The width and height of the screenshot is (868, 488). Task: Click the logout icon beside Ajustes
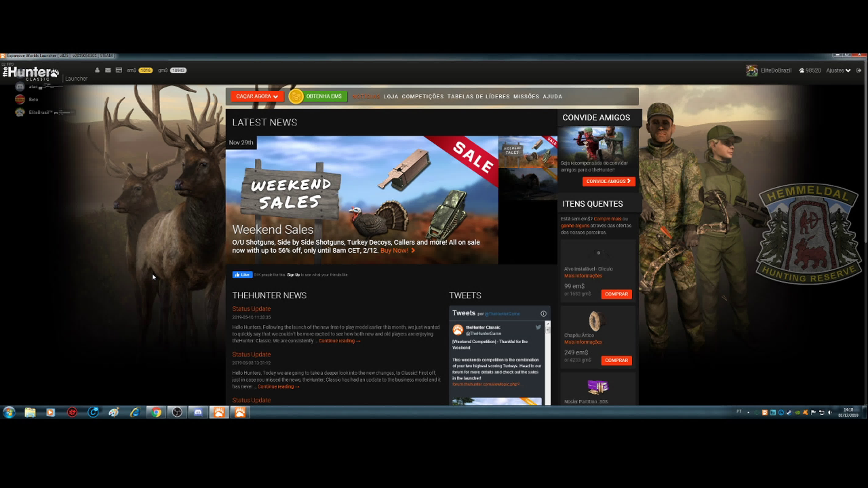[x=858, y=70]
